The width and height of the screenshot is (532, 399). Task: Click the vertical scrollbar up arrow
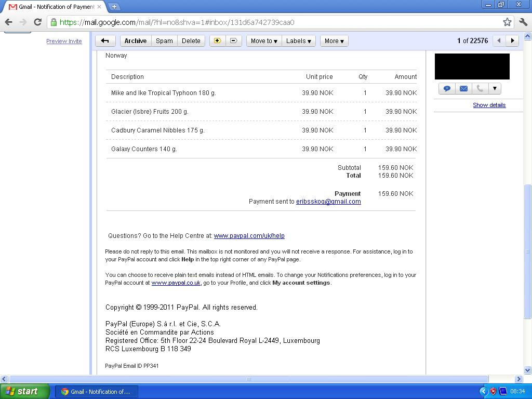tap(527, 36)
